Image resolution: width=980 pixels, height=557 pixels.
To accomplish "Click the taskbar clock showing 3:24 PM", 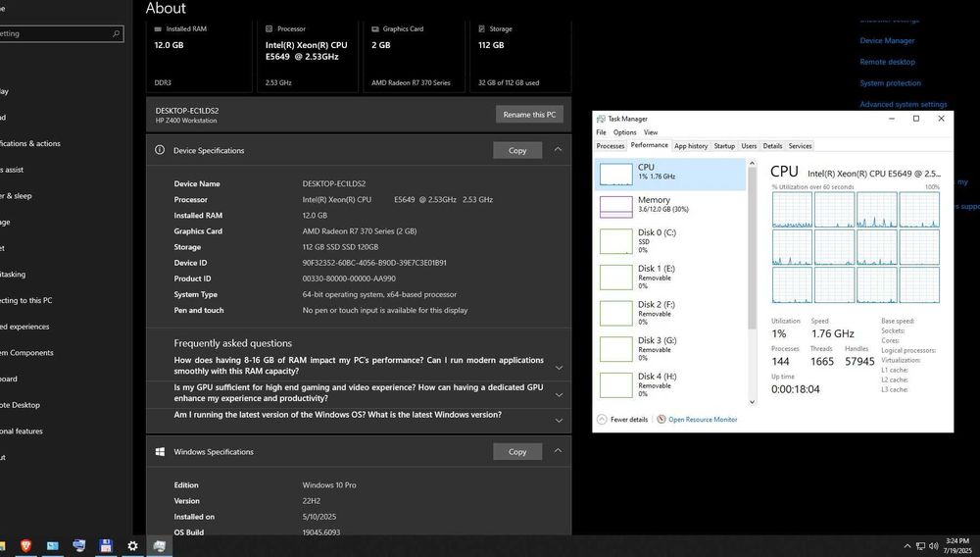I will 957,546.
